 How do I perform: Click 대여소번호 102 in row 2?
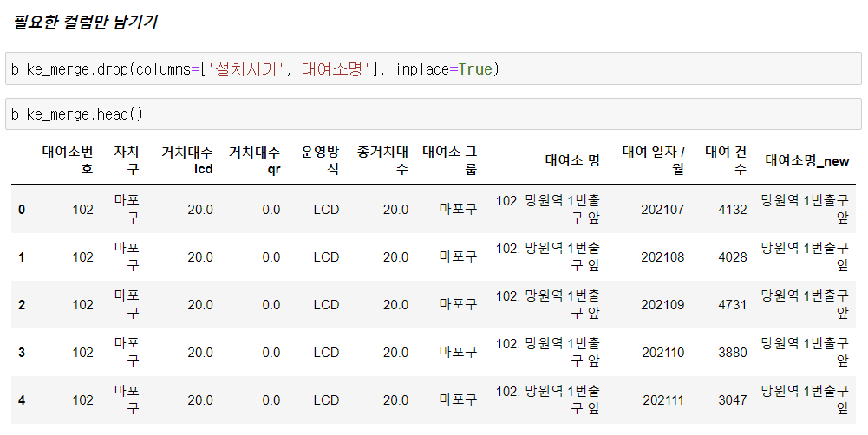82,304
